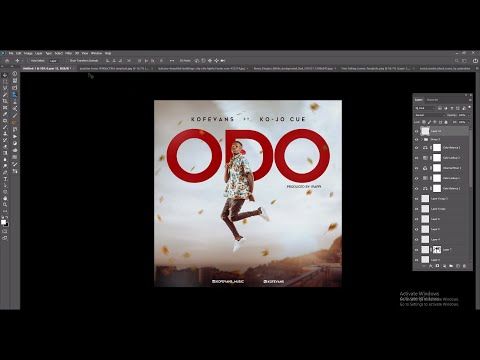Click the foreground color swatch

(x=3, y=222)
